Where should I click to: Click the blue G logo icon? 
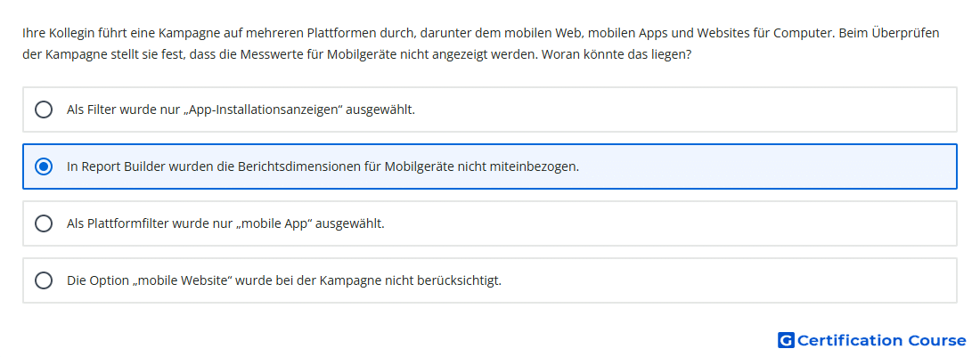click(786, 340)
